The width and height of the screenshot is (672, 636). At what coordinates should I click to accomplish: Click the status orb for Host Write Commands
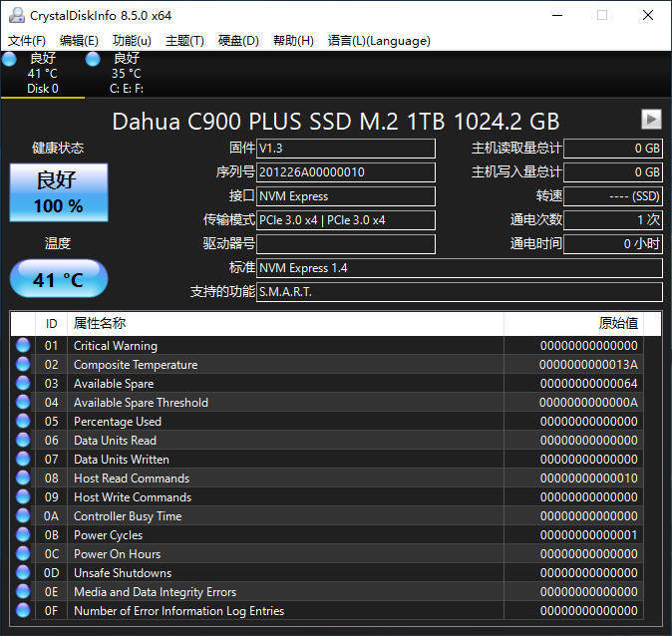click(23, 496)
